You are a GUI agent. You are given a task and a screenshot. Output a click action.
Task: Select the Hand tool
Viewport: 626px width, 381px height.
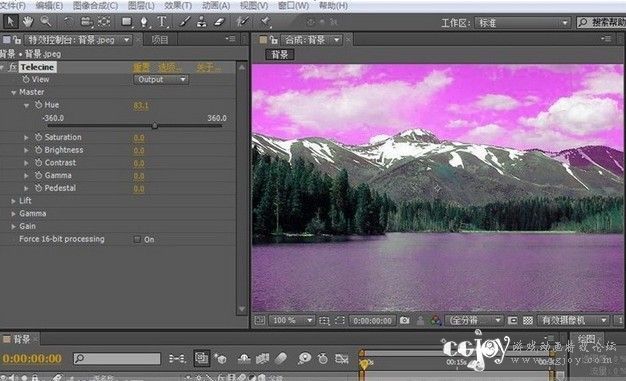click(x=28, y=22)
